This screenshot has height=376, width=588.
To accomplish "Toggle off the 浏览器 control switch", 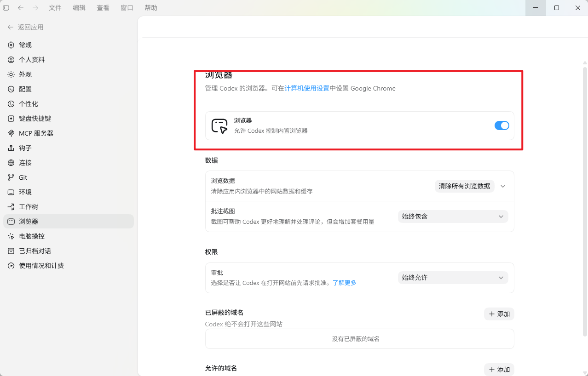I will coord(502,125).
